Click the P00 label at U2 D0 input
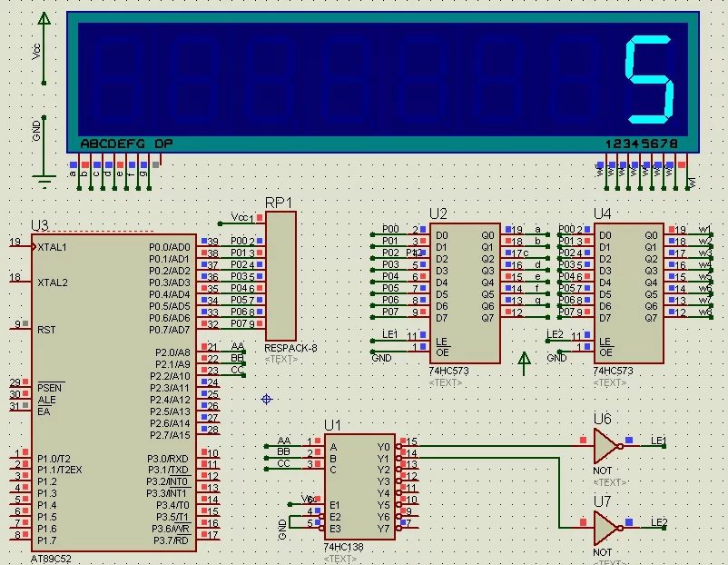This screenshot has width=728, height=565. click(x=390, y=229)
